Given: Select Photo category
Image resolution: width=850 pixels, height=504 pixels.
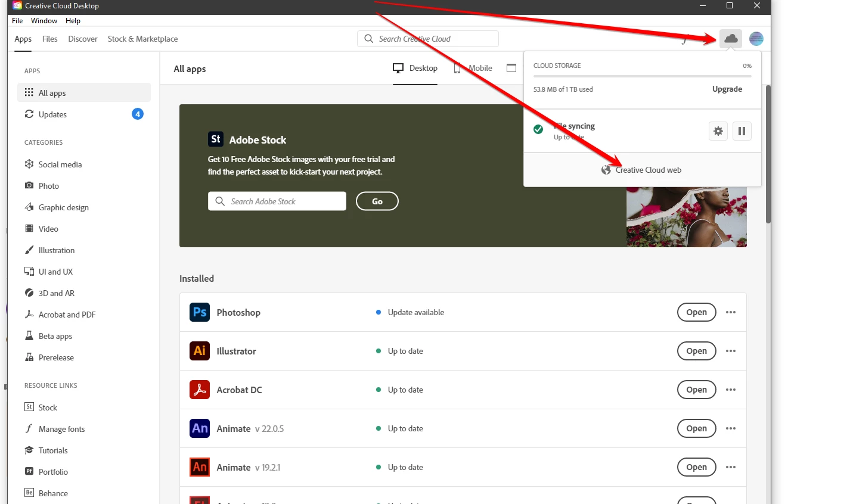Looking at the screenshot, I should coord(84,186).
